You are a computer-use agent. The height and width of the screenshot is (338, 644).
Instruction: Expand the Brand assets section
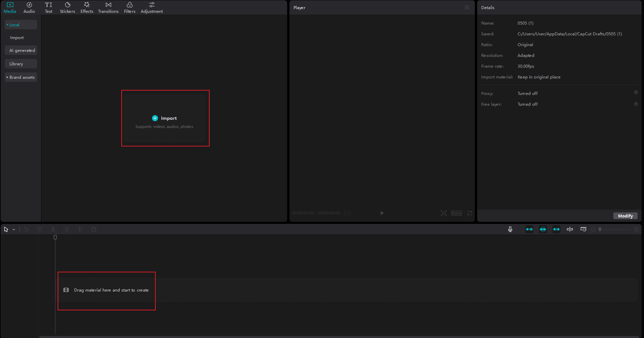(x=21, y=77)
